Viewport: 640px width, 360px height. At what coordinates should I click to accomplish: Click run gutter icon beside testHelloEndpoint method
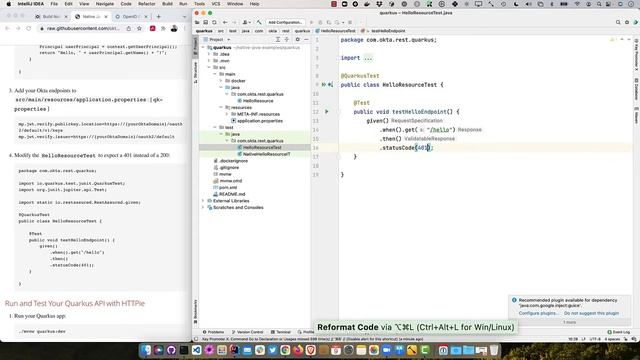[x=327, y=111]
